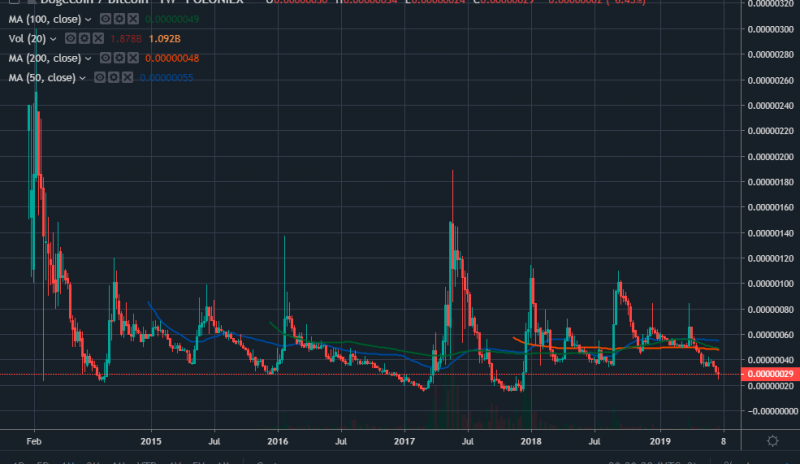Screen dimensions: 800x464
Task: Click price axis label 0.00000060
Action: tap(770, 335)
